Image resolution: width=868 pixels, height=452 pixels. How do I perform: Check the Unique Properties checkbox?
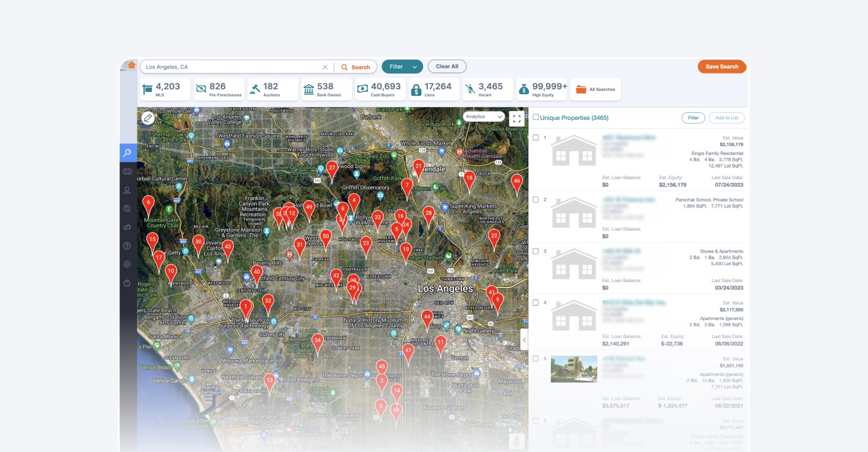coord(536,117)
